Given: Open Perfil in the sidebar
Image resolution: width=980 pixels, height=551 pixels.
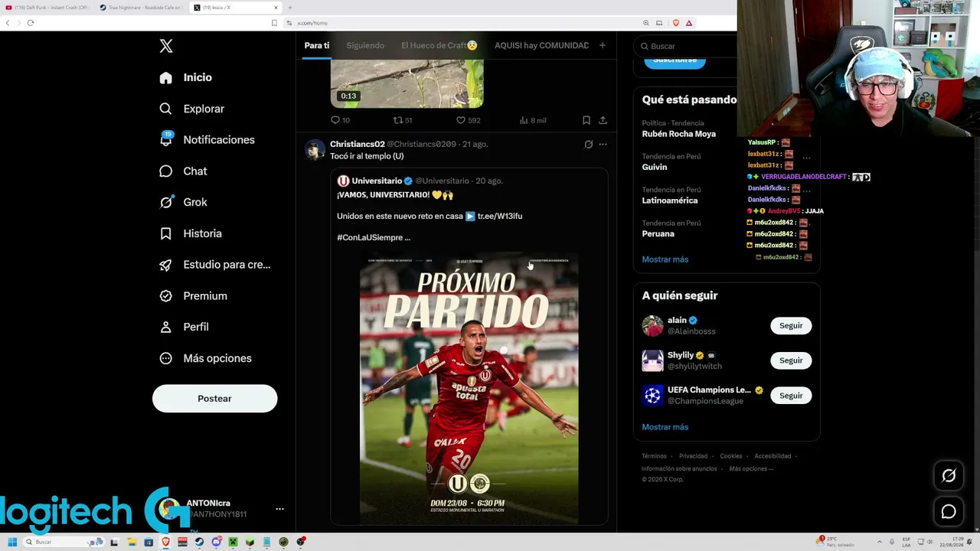Looking at the screenshot, I should click(x=185, y=327).
